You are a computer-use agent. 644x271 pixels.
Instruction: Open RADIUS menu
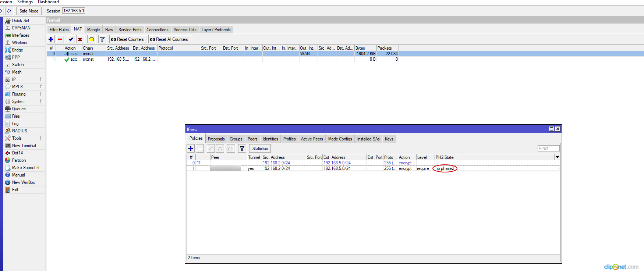pyautogui.click(x=20, y=131)
